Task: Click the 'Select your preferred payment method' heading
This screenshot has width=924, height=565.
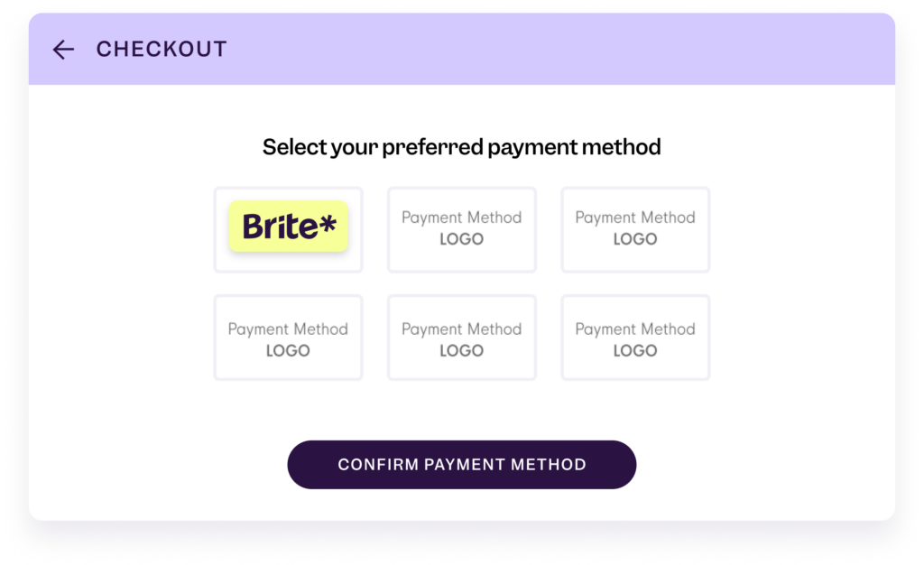Action: 461,147
